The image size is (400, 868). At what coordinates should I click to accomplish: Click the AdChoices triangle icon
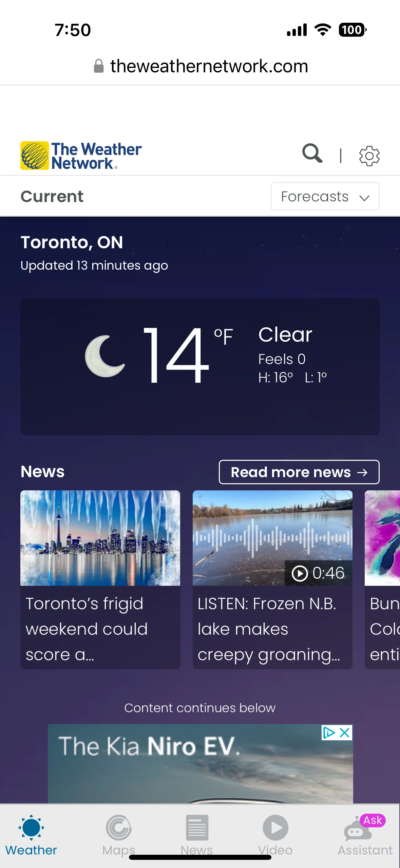tap(329, 733)
